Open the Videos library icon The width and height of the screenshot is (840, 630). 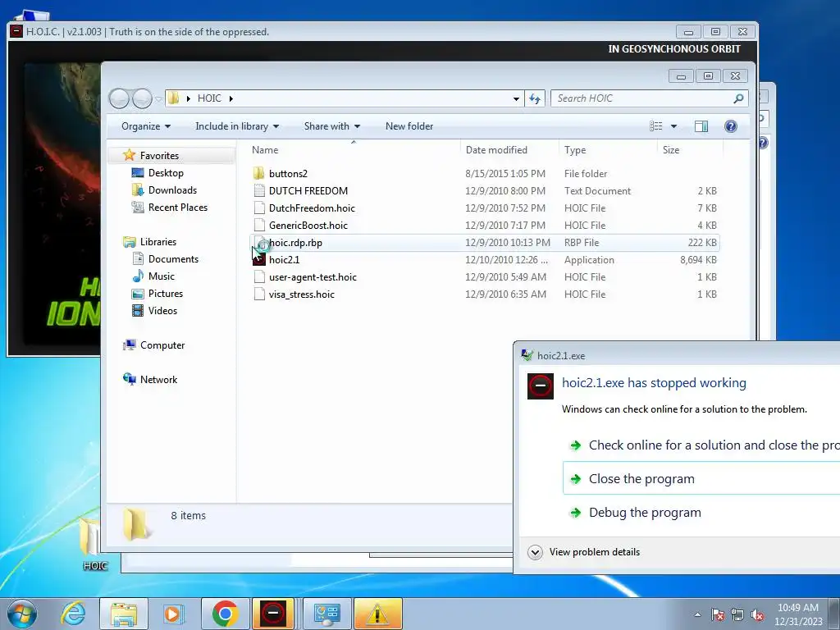pyautogui.click(x=138, y=311)
